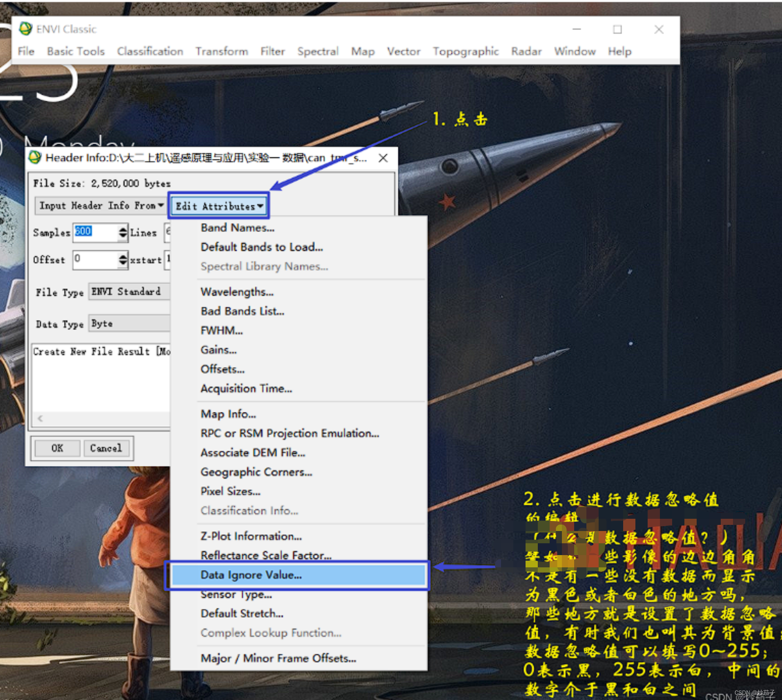Click File Size: 2,520,000 bytes text
Screen dimensions: 782x700
coord(102,183)
